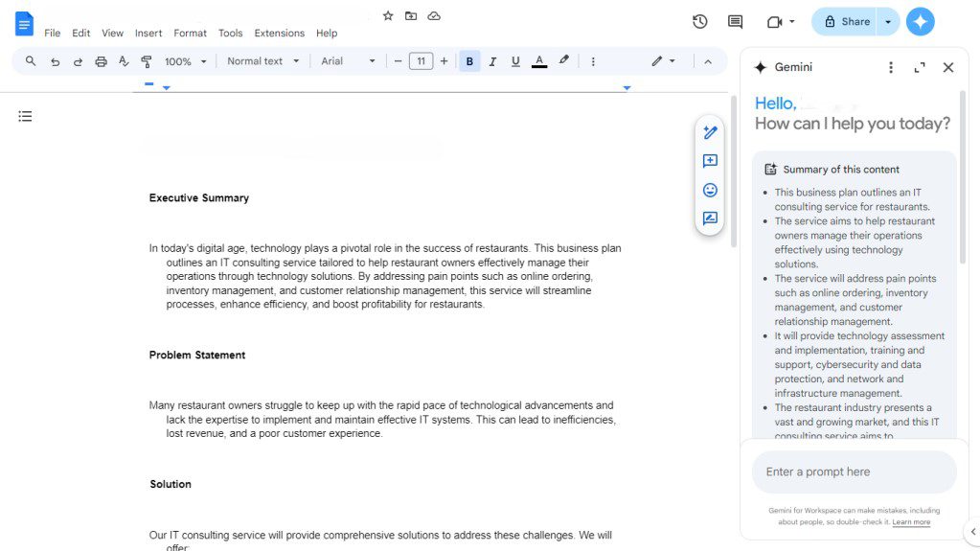Open Arial font dropdown
The height and width of the screenshot is (551, 980).
[x=348, y=61]
